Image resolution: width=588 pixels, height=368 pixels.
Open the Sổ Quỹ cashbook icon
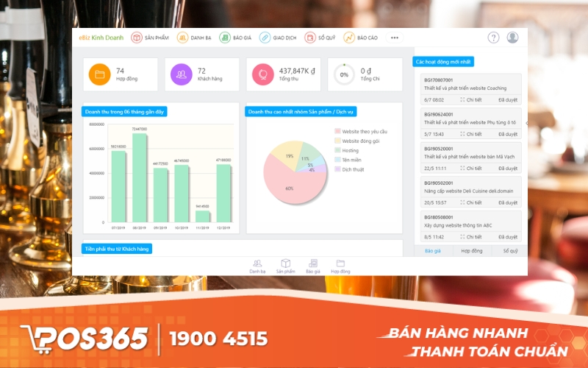[310, 38]
